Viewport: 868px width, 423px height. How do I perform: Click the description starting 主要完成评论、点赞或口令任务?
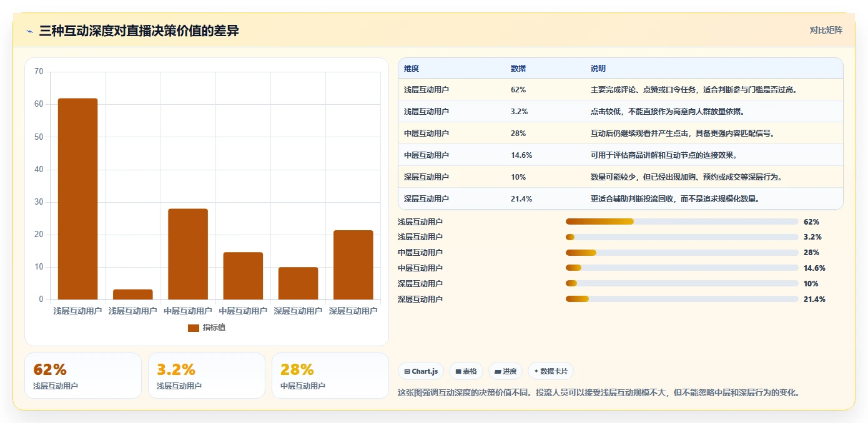pyautogui.click(x=694, y=90)
